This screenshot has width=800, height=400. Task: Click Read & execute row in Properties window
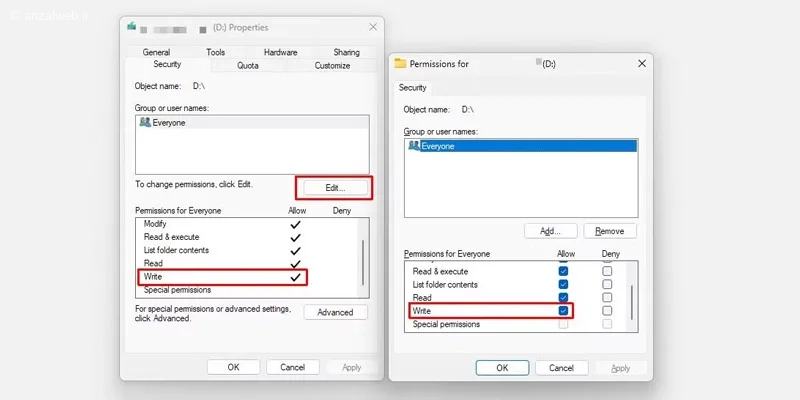pyautogui.click(x=247, y=237)
